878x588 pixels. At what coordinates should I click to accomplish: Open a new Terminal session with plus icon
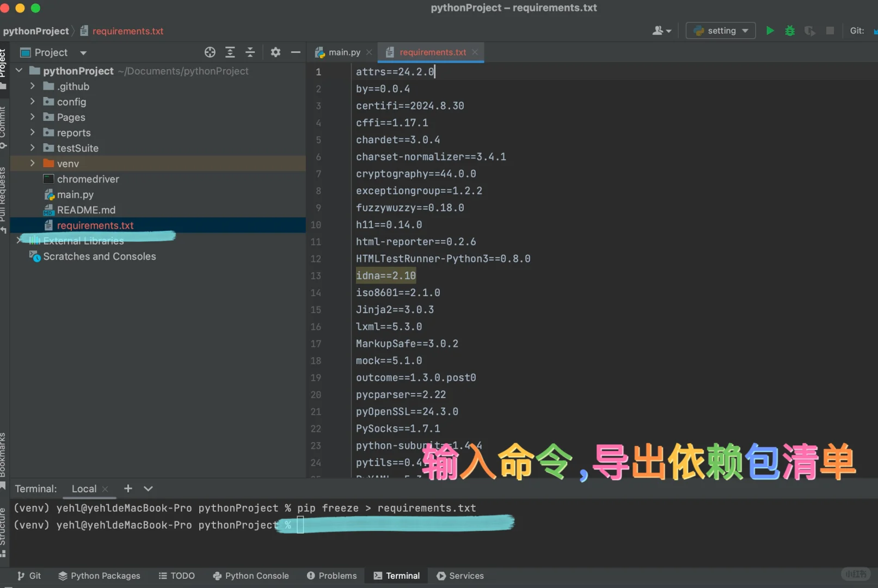pos(128,488)
